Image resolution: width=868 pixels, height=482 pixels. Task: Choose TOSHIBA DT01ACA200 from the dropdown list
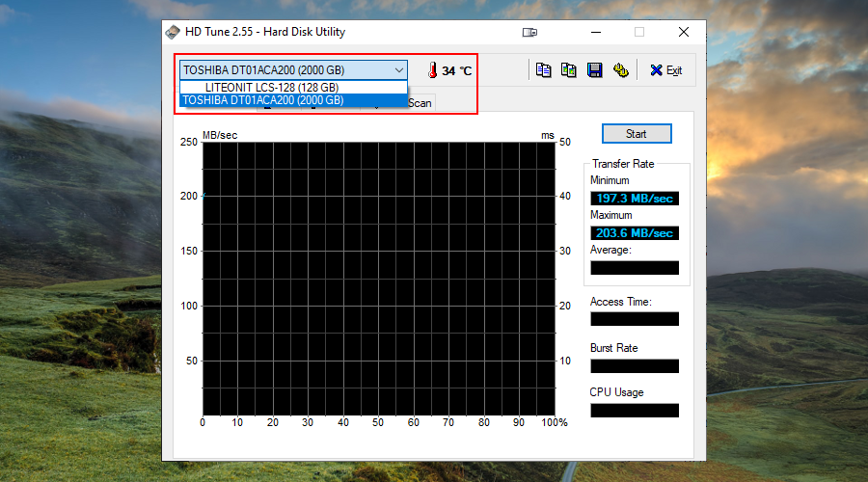(x=262, y=99)
